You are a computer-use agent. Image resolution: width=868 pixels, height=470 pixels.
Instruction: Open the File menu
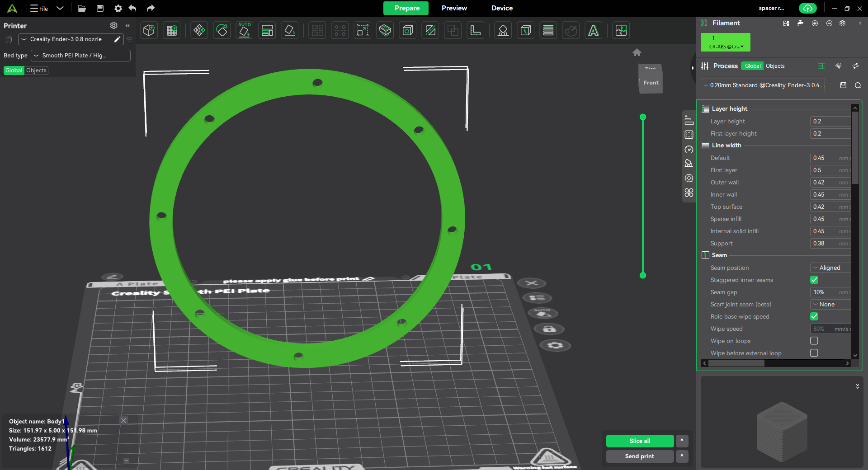[39, 9]
